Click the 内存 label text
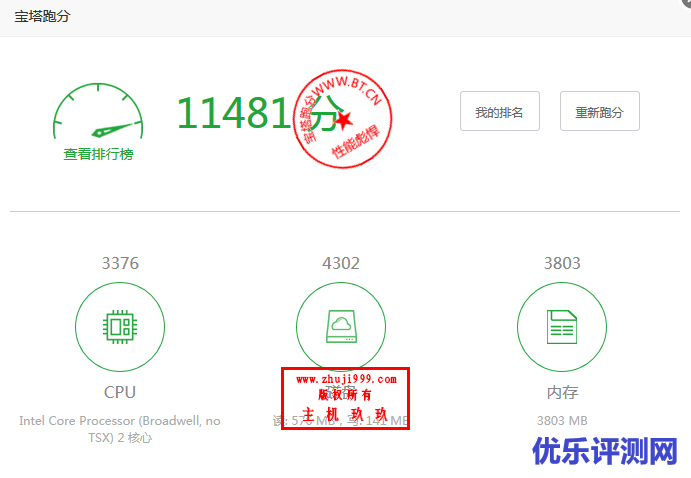 (562, 392)
